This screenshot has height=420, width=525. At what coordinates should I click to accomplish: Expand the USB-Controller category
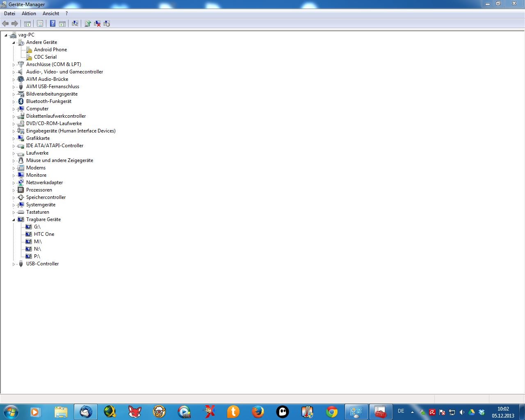coord(14,264)
